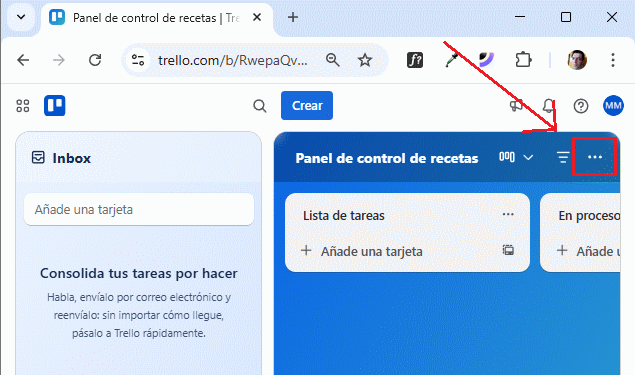This screenshot has width=635, height=375.
Task: Go forward in browser history
Action: pos(59,60)
